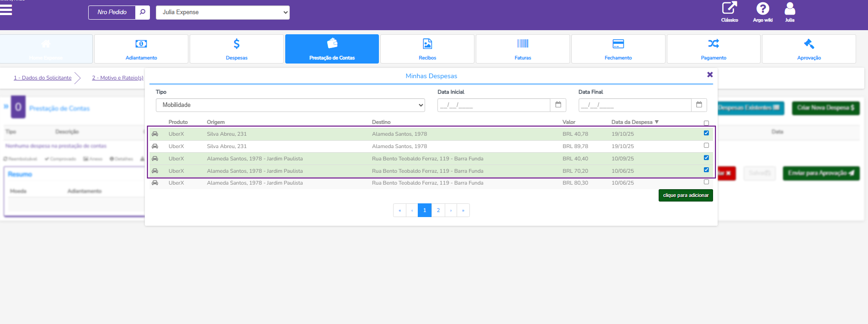Check the BRL 89,78 UberX expense
Screen dimensions: 868x324
pyautogui.click(x=706, y=145)
